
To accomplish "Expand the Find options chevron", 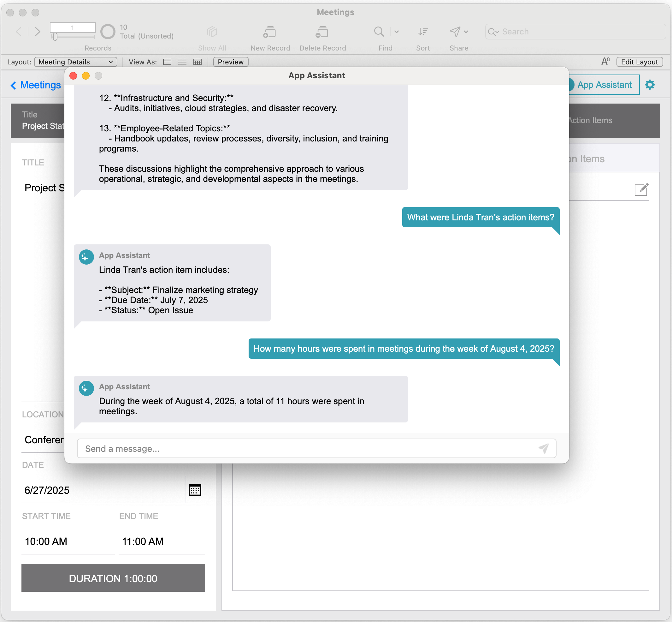I will coord(397,32).
